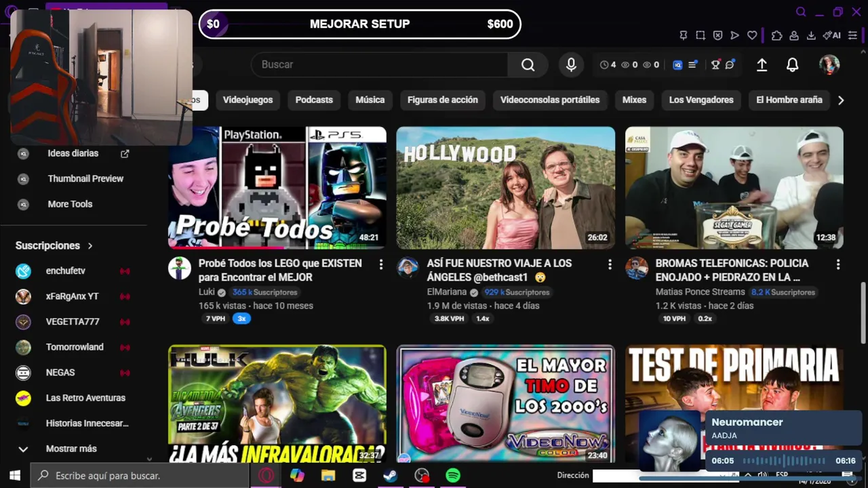Open the account avatar menu

pos(829,64)
